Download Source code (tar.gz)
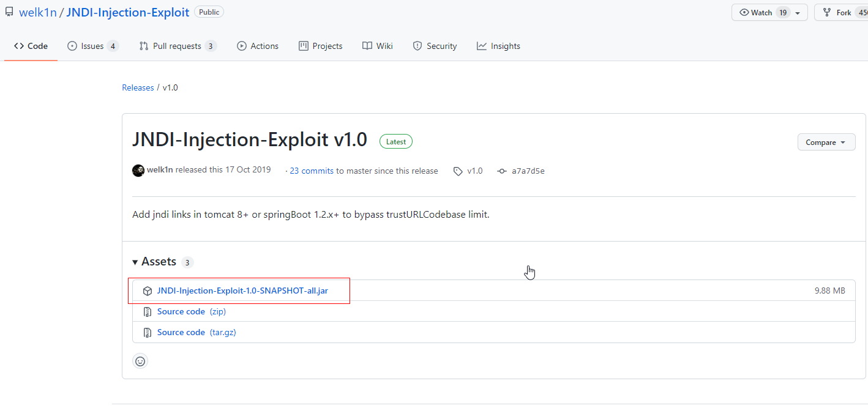The height and width of the screenshot is (411, 868). tap(196, 332)
